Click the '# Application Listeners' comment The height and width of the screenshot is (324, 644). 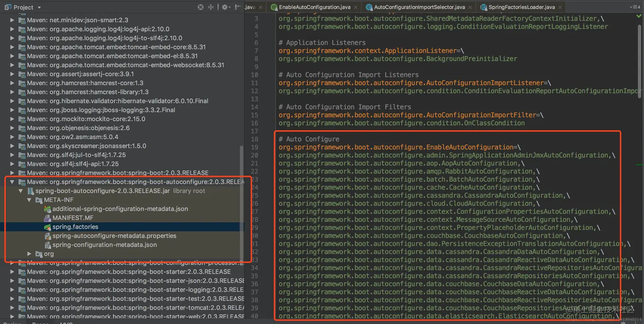click(x=322, y=43)
